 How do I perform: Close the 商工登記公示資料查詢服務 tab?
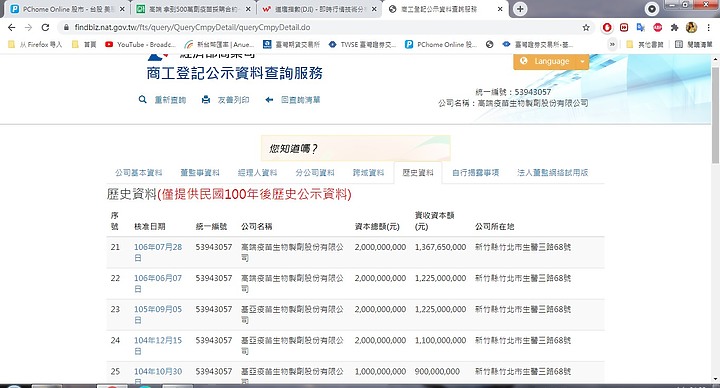click(x=500, y=9)
